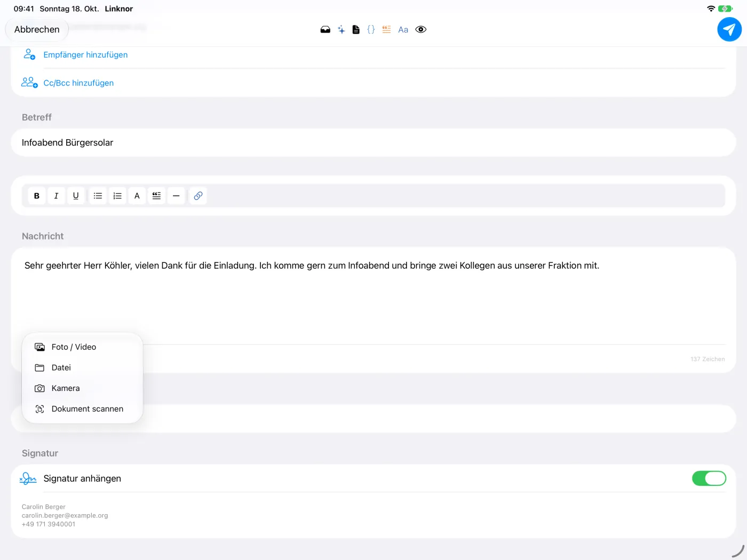Click into the Nachricht message body text
This screenshot has width=747, height=560.
point(312,266)
